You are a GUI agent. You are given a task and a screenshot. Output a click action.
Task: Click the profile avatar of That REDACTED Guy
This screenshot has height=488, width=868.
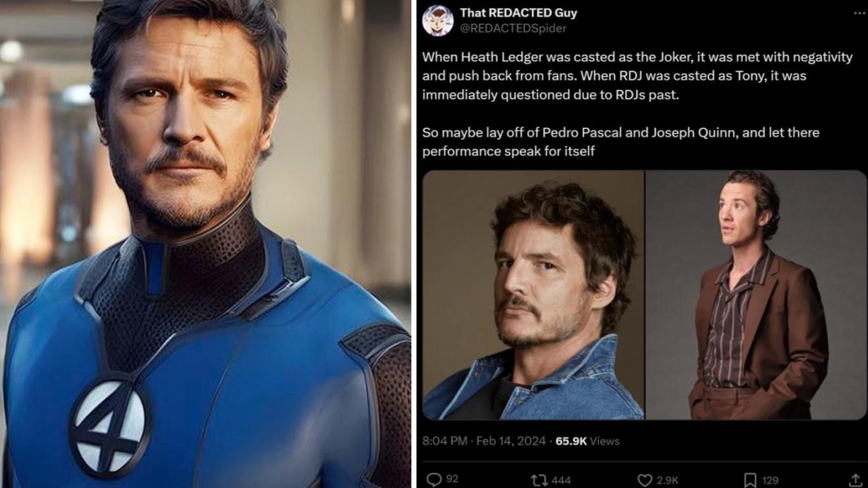437,18
